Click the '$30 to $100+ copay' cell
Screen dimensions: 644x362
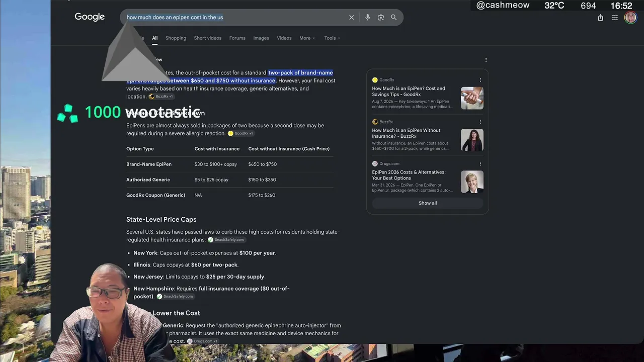coord(217,164)
